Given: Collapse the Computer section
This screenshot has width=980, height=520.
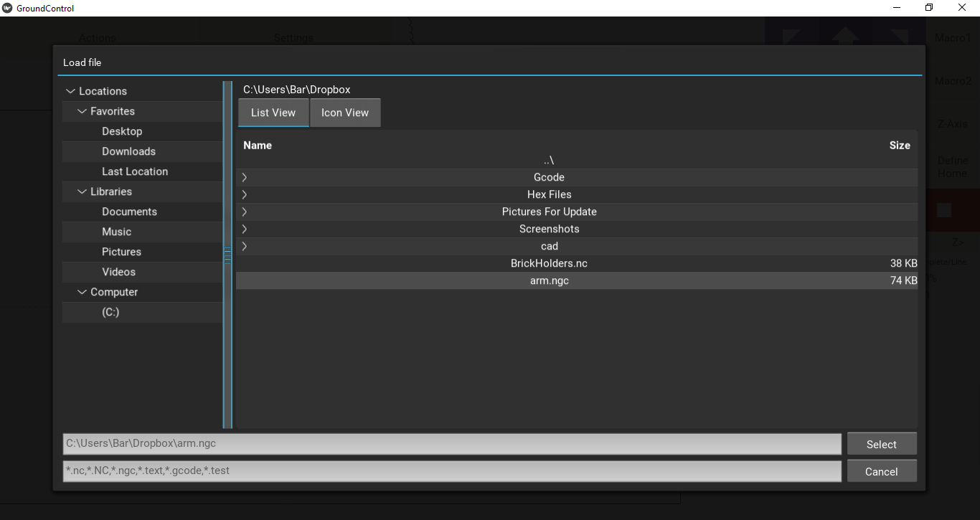Looking at the screenshot, I should tap(81, 292).
